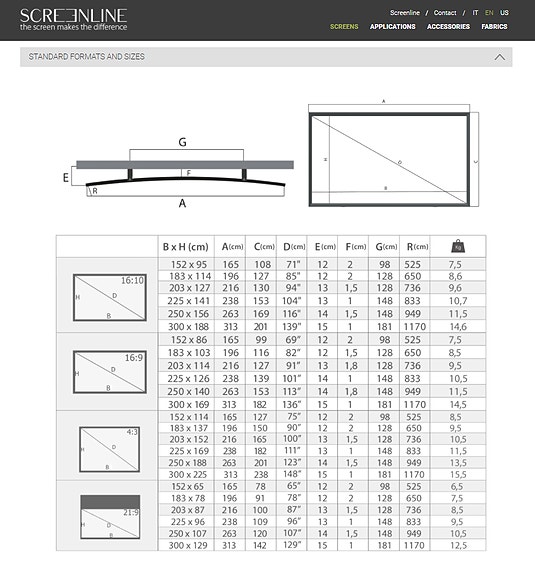Open the FABRICS menu

coord(494,27)
